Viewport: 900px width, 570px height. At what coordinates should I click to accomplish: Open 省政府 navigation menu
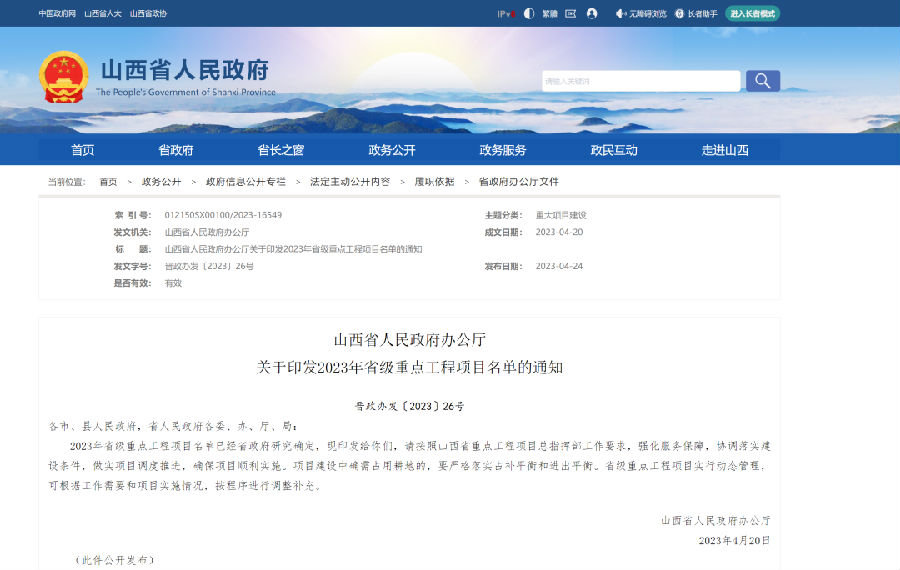(x=176, y=150)
